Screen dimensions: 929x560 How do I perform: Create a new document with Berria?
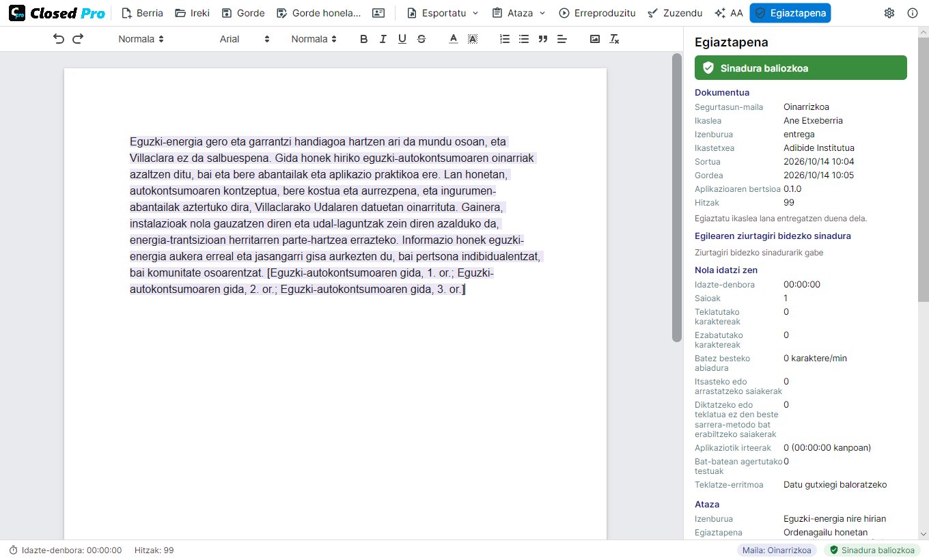coord(142,13)
